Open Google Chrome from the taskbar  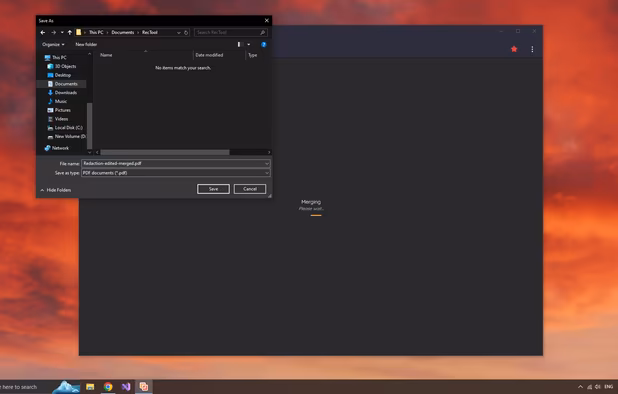point(108,387)
